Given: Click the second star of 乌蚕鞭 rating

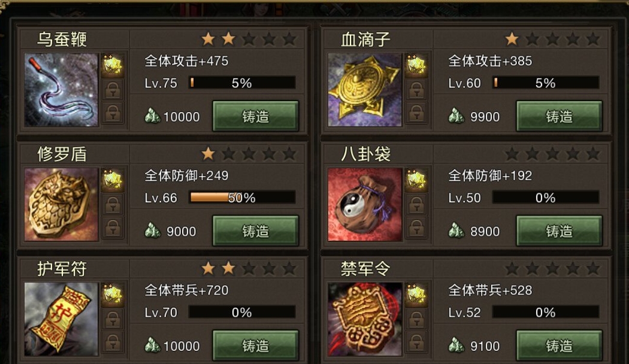Looking at the screenshot, I should click(x=228, y=39).
